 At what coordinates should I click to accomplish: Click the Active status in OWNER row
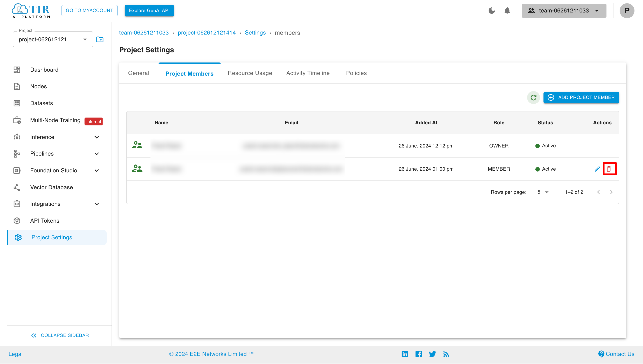tap(545, 146)
